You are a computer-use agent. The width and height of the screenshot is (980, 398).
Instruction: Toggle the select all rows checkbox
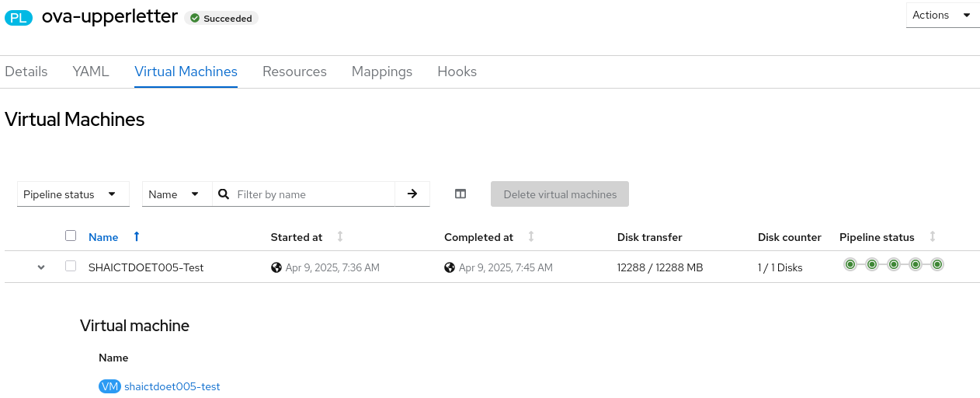click(x=71, y=236)
